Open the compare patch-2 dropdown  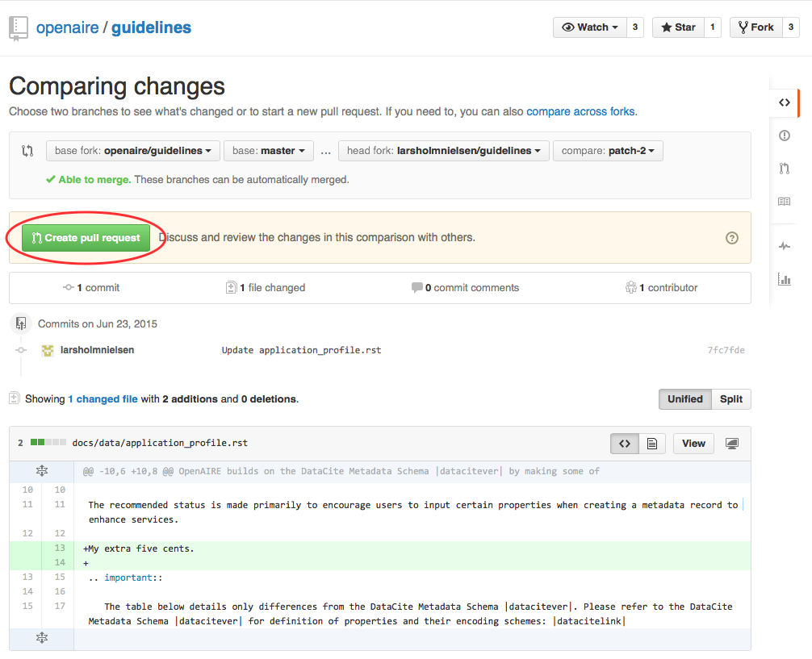(x=608, y=151)
